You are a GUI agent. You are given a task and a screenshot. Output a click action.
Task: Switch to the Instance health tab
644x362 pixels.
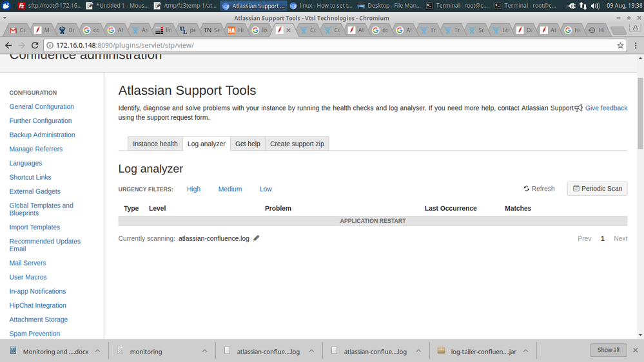[155, 144]
